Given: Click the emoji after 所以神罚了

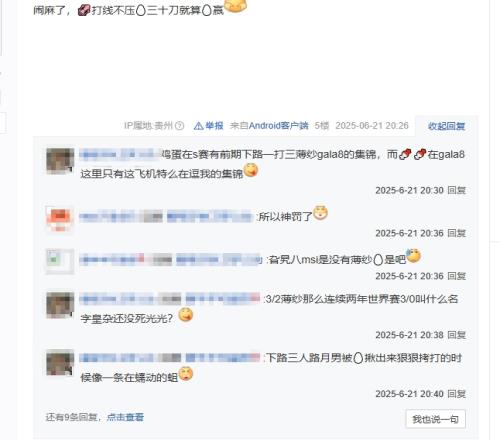Looking at the screenshot, I should pyautogui.click(x=320, y=213).
